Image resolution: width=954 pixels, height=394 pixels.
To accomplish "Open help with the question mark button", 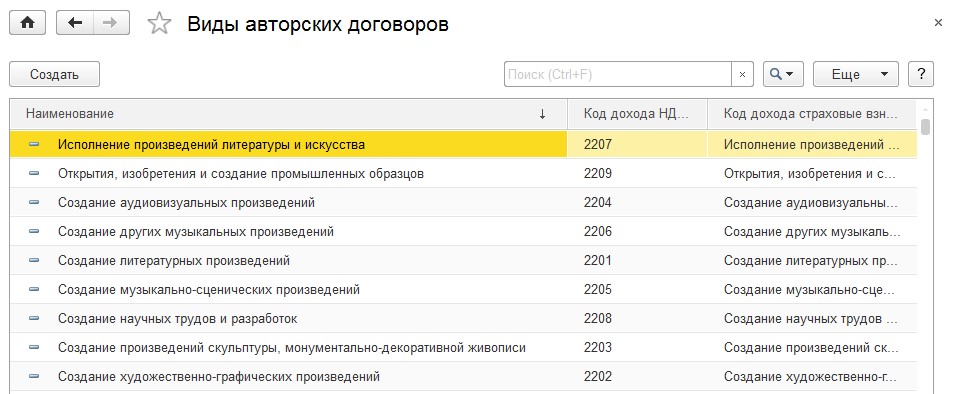I will (x=921, y=74).
